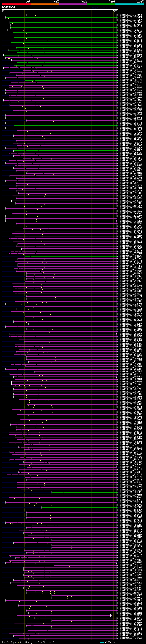Click the green alignment bar of UniRef100_P19664
This screenshot has width=146, height=644.
pos(72,15)
